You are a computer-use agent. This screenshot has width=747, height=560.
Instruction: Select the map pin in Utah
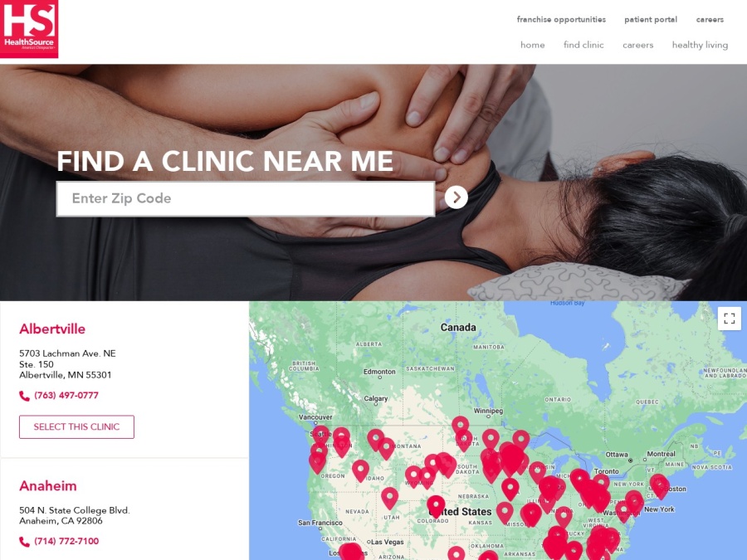(390, 497)
